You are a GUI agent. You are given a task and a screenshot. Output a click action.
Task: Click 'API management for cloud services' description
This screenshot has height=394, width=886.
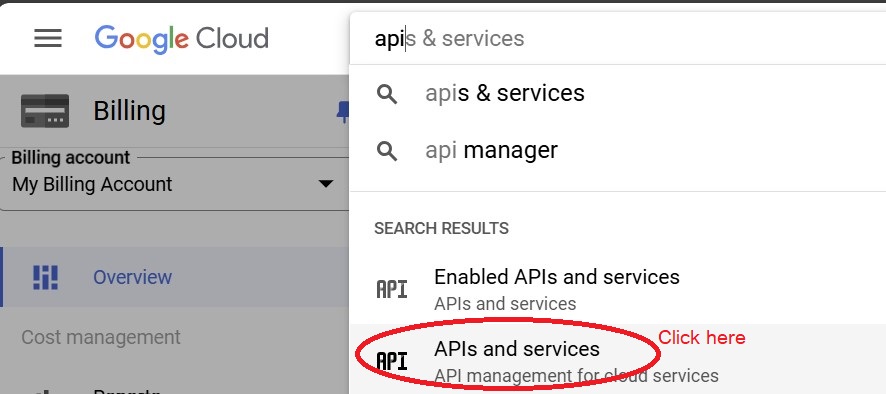pos(576,375)
